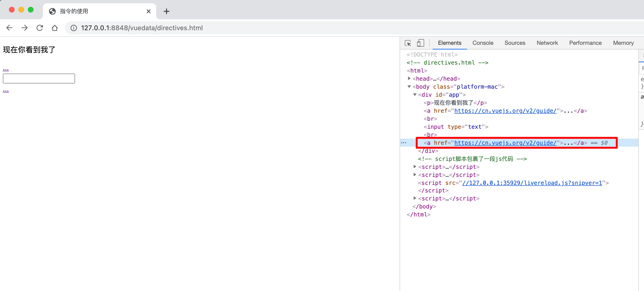644x291 pixels.
Task: Collapse the body class platform-mac node
Action: click(x=409, y=87)
